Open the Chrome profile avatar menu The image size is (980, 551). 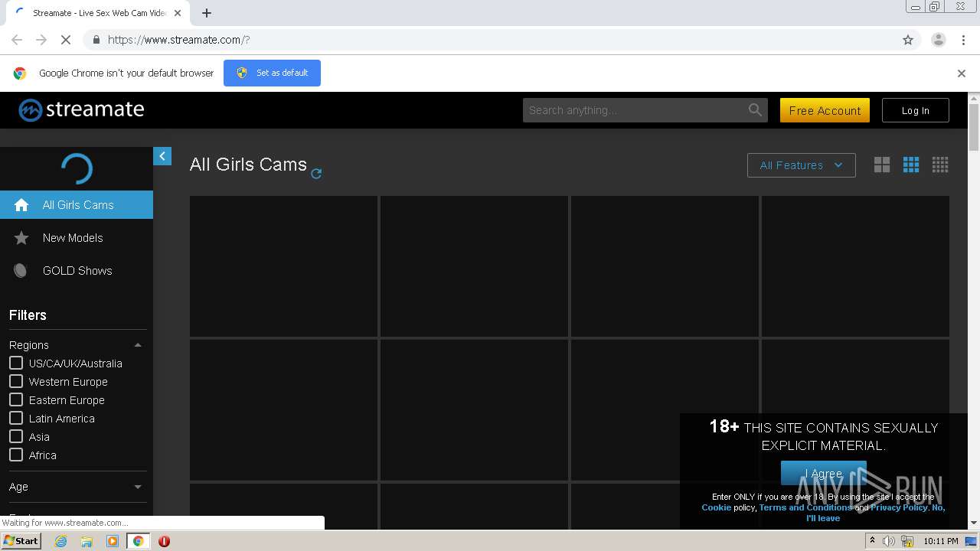point(938,40)
